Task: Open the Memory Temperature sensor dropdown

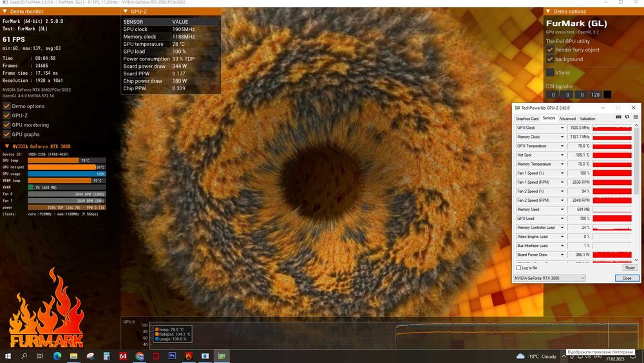Action: [x=562, y=164]
